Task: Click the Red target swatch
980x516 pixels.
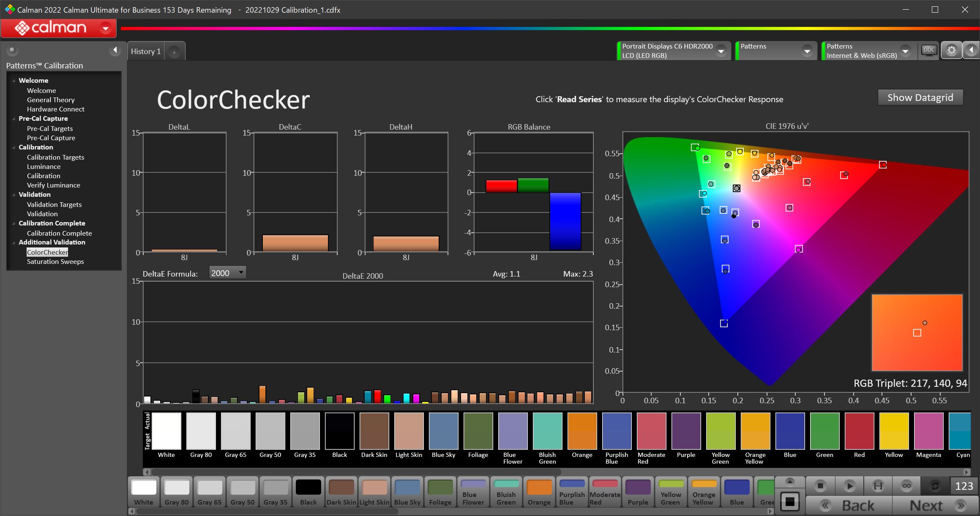Action: [860, 431]
